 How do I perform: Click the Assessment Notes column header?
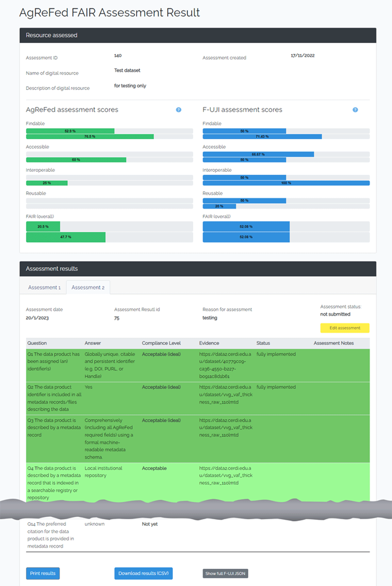tap(334, 343)
